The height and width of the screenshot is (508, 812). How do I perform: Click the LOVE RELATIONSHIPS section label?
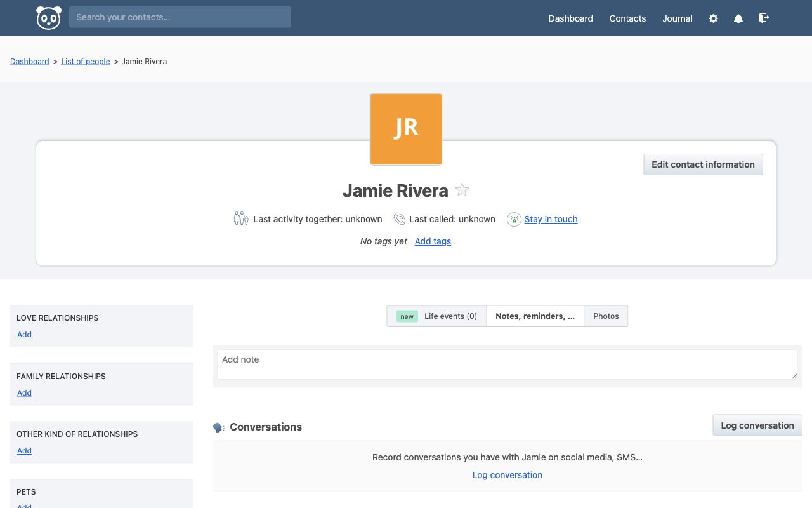(58, 318)
